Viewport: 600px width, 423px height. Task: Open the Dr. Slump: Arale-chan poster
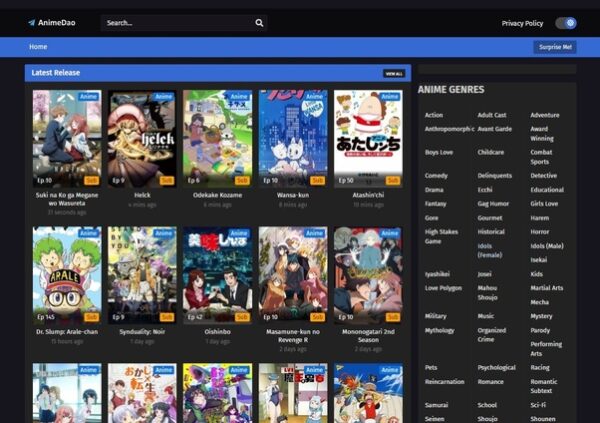(x=67, y=275)
